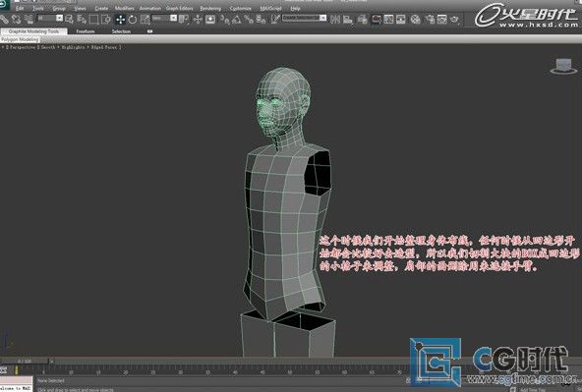Image resolution: width=582 pixels, height=392 pixels.
Task: Switch to the Freeform ribbon tab
Action: coord(85,31)
